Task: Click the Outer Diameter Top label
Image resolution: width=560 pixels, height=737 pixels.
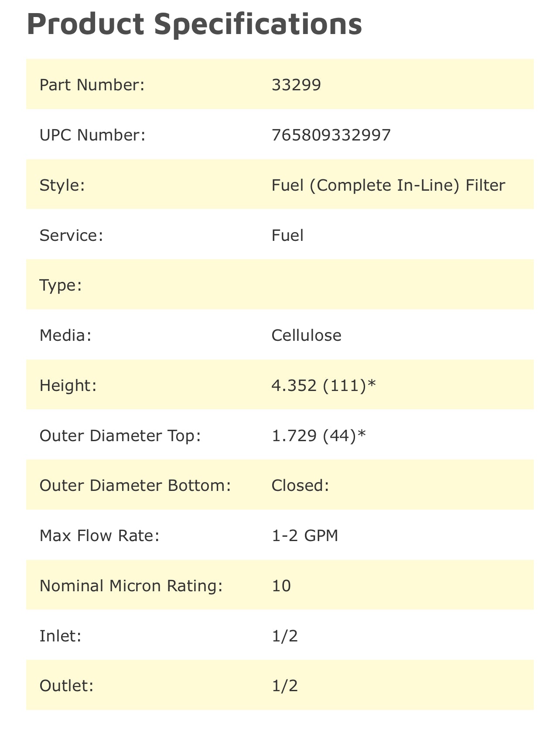Action: tap(120, 435)
